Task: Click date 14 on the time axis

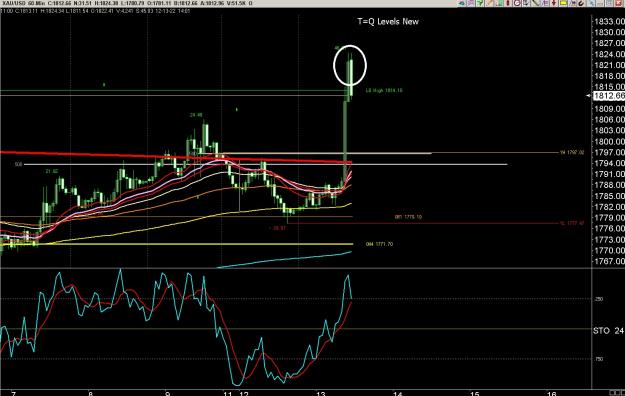Action: click(x=398, y=394)
